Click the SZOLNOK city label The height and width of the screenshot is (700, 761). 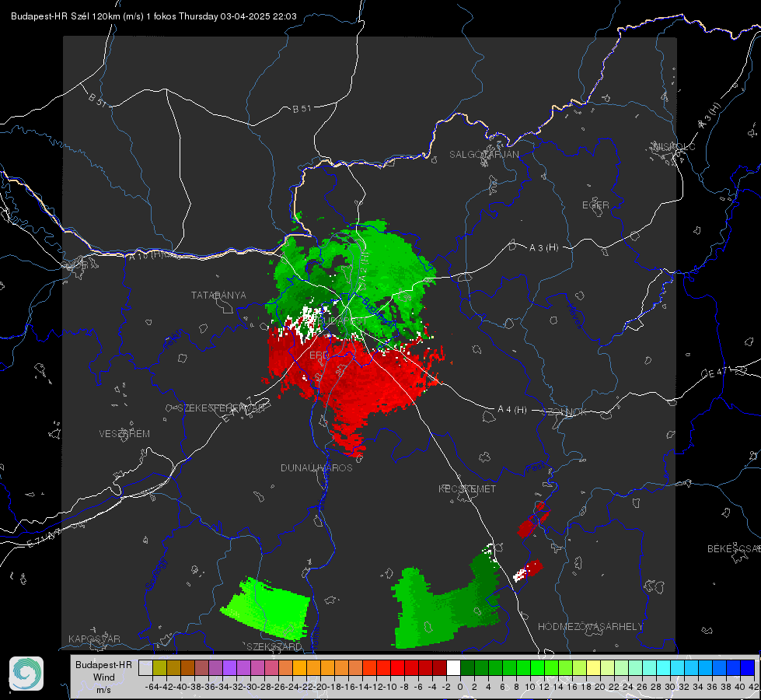coord(565,412)
